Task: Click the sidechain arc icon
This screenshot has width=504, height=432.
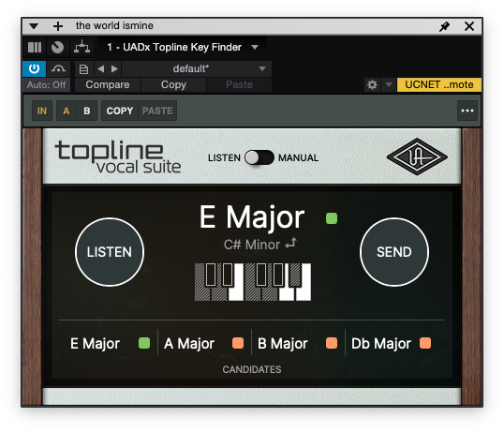Action: pyautogui.click(x=58, y=68)
